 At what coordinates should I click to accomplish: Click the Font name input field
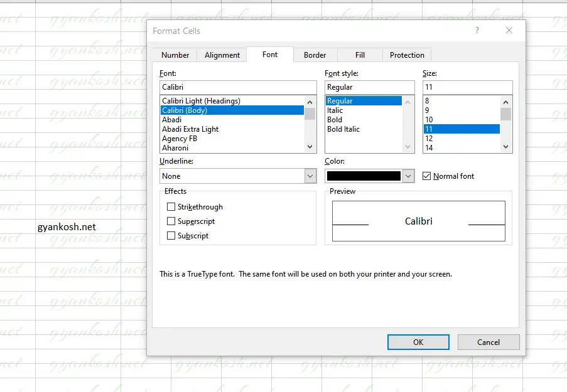coord(238,87)
